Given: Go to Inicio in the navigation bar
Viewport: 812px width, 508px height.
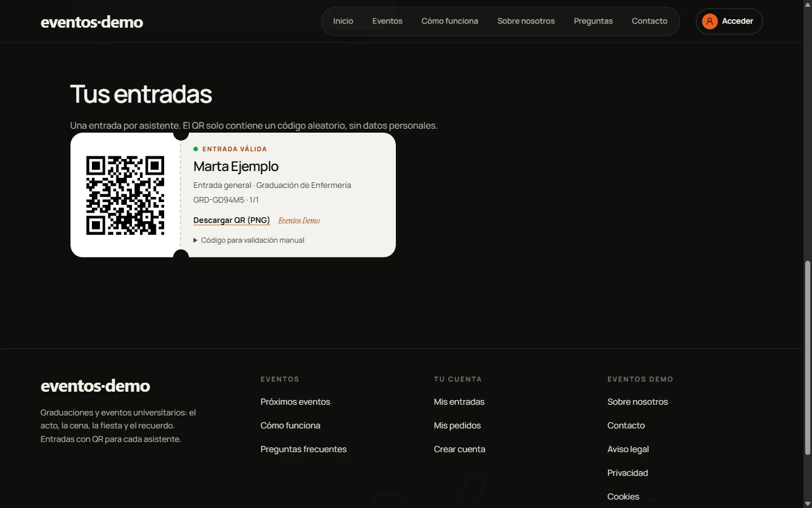Looking at the screenshot, I should [343, 21].
